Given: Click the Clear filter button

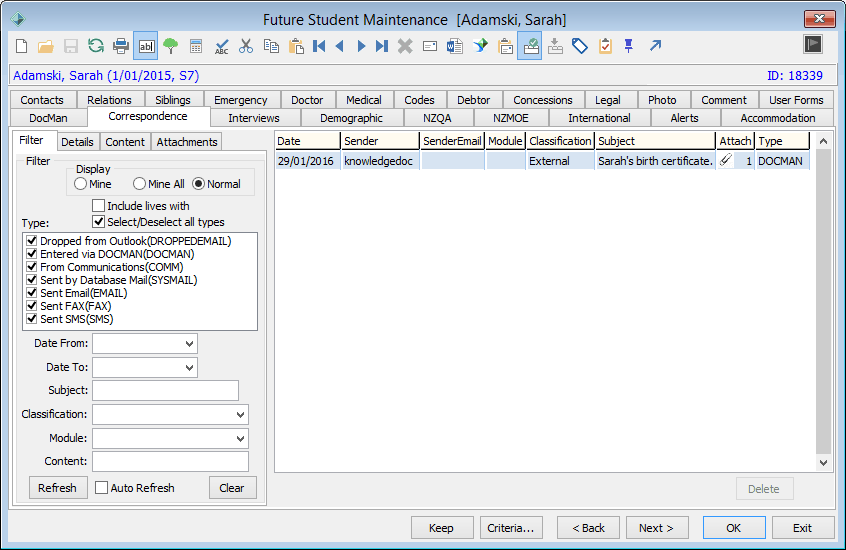Looking at the screenshot, I should [x=232, y=488].
